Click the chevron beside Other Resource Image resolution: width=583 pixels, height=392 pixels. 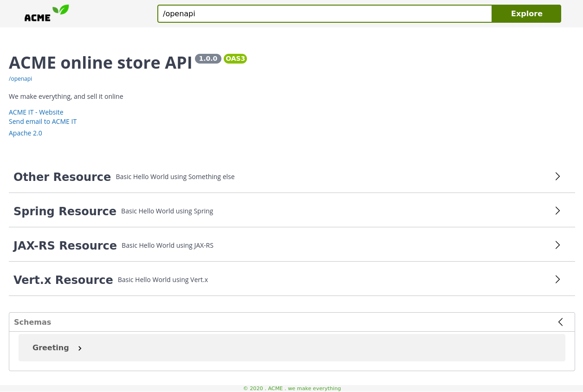(x=557, y=176)
